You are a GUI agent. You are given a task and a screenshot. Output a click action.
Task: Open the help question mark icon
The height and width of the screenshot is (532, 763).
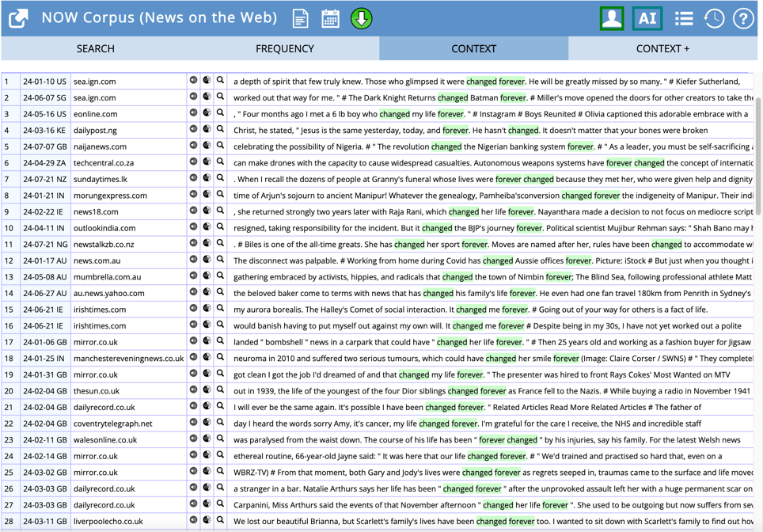(x=743, y=18)
